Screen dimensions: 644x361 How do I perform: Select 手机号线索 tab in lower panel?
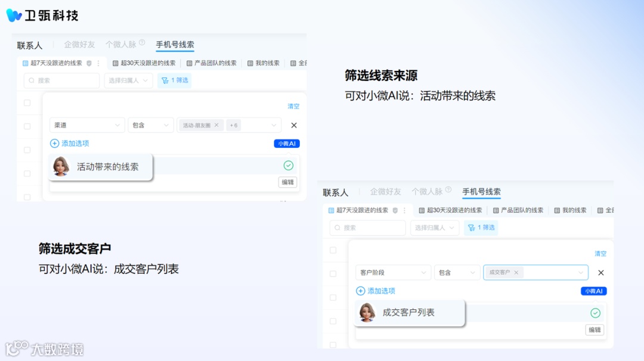pyautogui.click(x=481, y=192)
